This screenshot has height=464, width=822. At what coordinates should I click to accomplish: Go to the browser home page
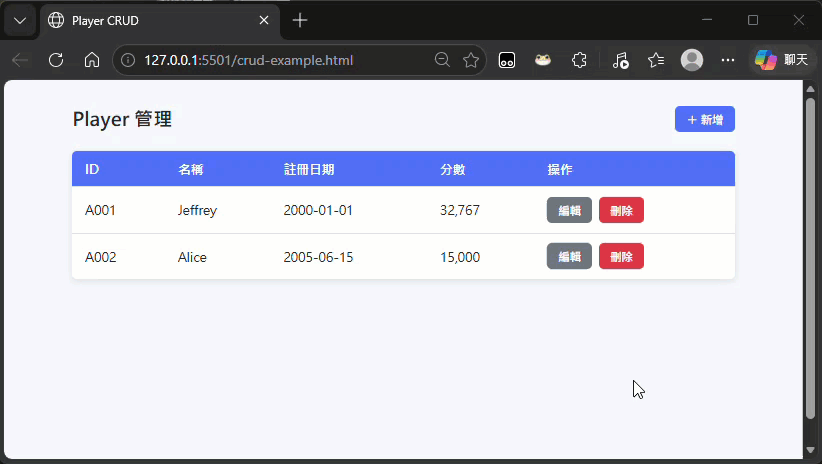tap(91, 60)
